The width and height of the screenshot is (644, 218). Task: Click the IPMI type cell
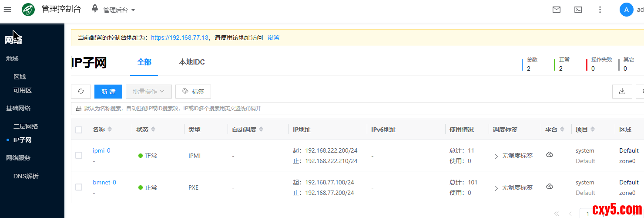coord(195,156)
